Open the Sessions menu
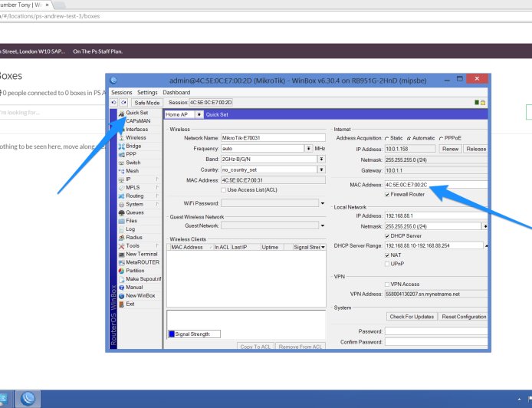Image resolution: width=532 pixels, height=408 pixels. tap(121, 92)
